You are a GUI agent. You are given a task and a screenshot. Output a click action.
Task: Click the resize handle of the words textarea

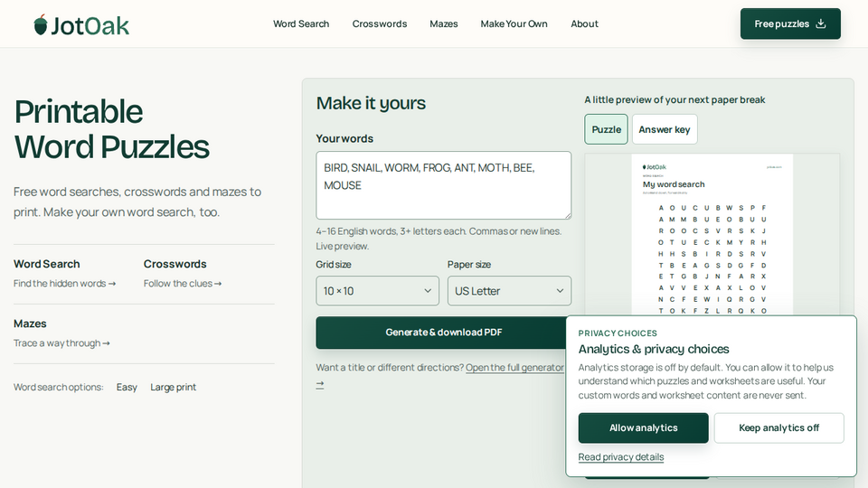568,215
